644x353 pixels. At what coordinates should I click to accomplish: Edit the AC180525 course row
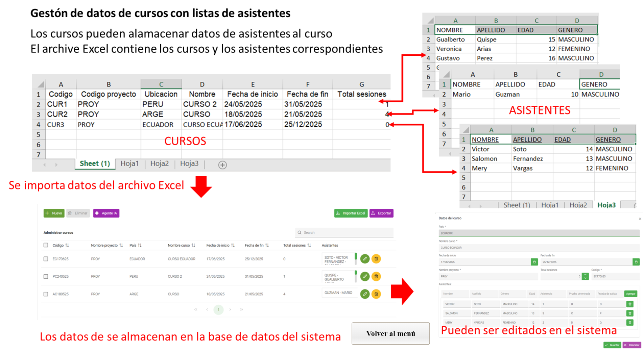click(x=364, y=294)
